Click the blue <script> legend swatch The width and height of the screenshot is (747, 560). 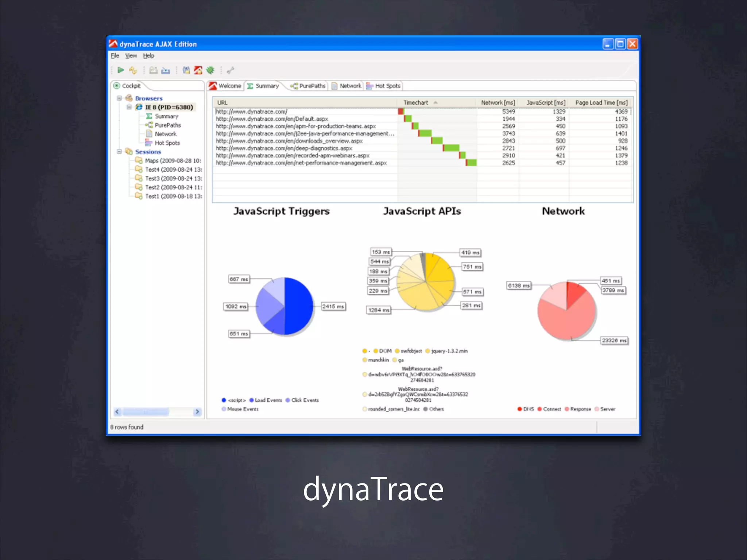224,400
